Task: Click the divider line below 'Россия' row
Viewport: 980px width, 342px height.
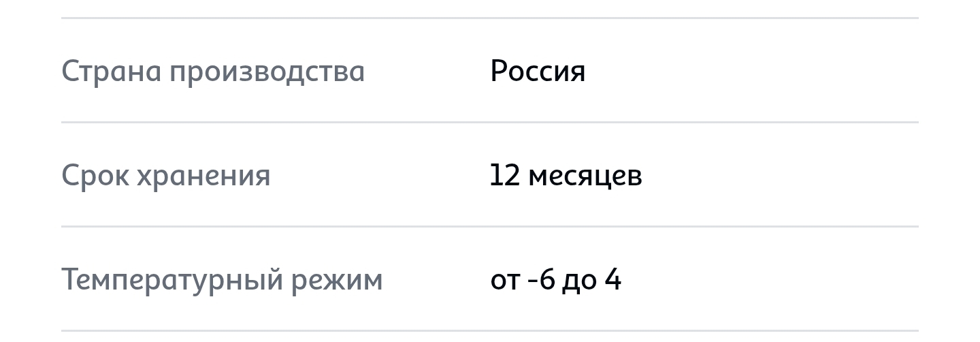Action: [490, 123]
